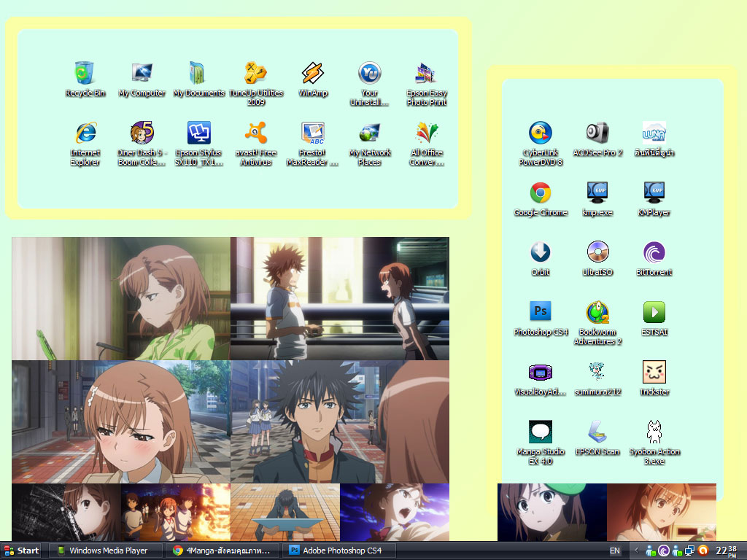747x560 pixels.
Task: Click the network connection tray icon
Action: [x=690, y=551]
